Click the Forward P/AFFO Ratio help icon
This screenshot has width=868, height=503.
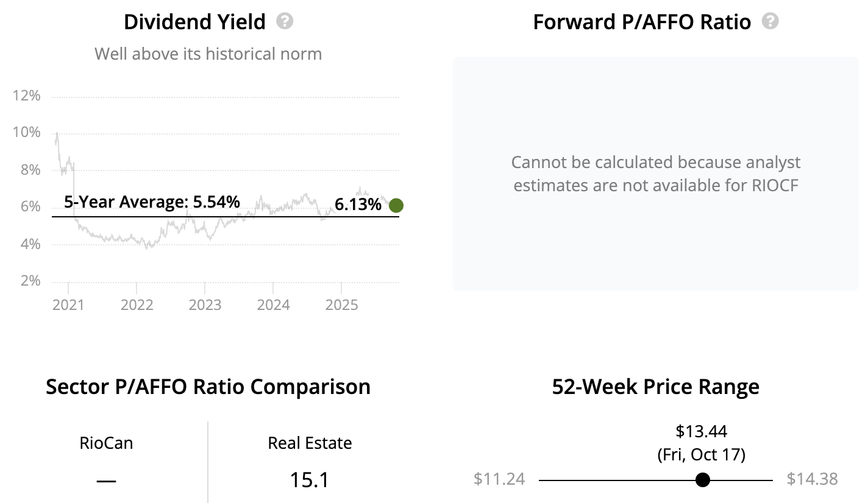point(771,22)
